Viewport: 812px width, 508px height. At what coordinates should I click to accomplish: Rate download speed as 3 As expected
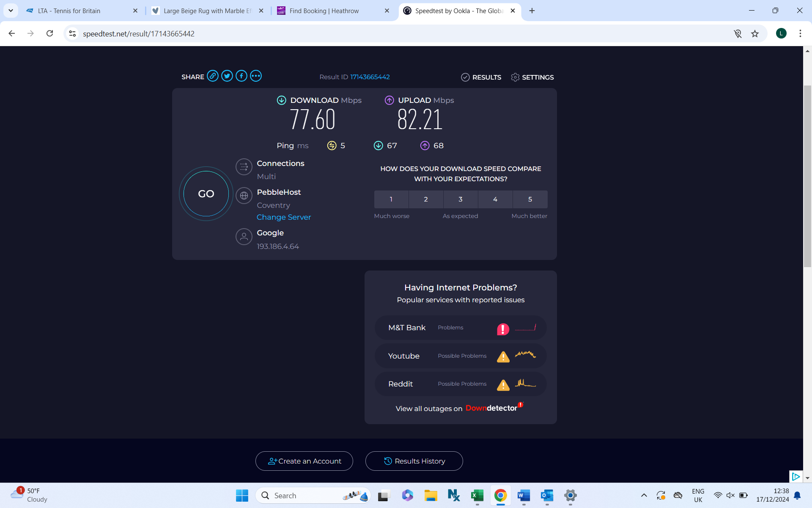click(461, 199)
